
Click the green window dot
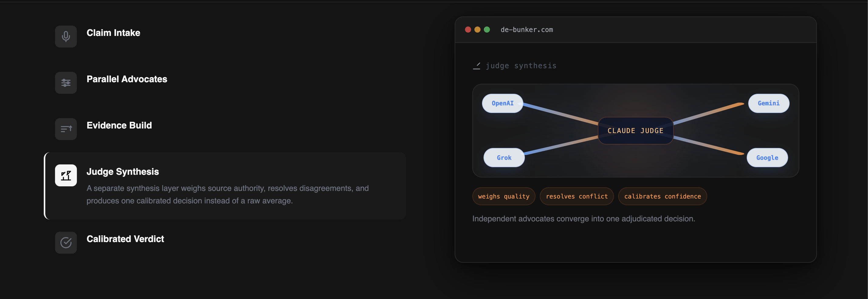[487, 30]
